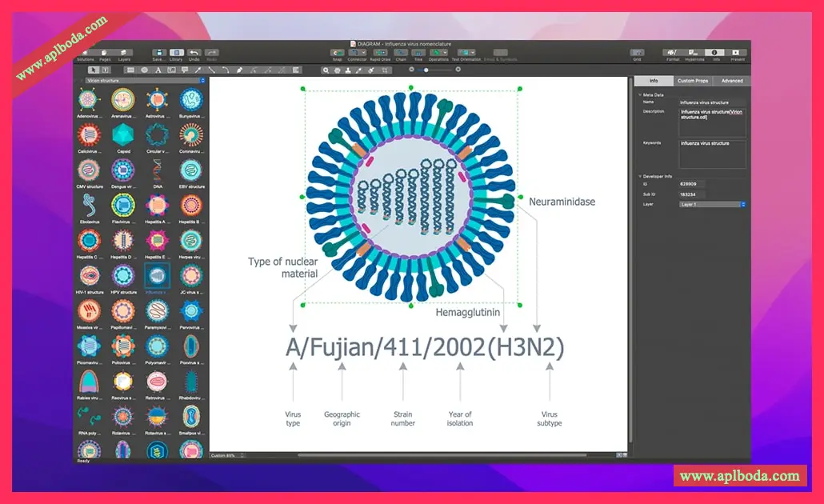Select the ellipse shape tool

click(x=145, y=70)
